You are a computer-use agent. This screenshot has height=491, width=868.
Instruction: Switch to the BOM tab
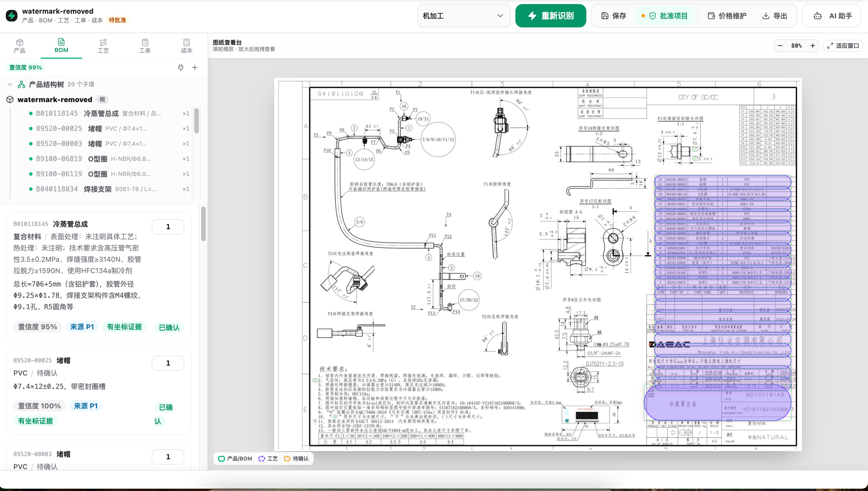coord(61,46)
